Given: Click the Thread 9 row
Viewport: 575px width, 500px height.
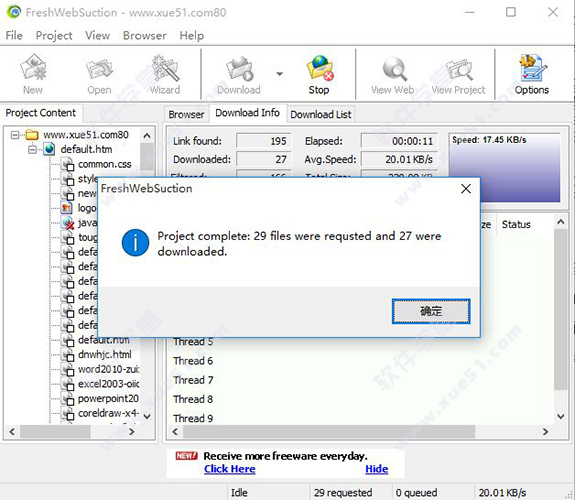Looking at the screenshot, I should [x=193, y=418].
